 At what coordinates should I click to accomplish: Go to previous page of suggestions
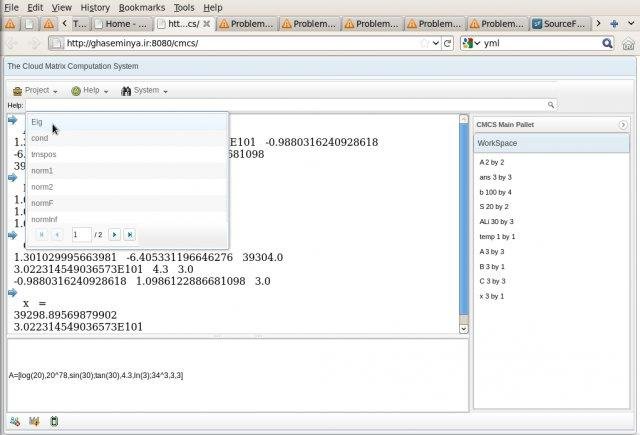click(57, 235)
